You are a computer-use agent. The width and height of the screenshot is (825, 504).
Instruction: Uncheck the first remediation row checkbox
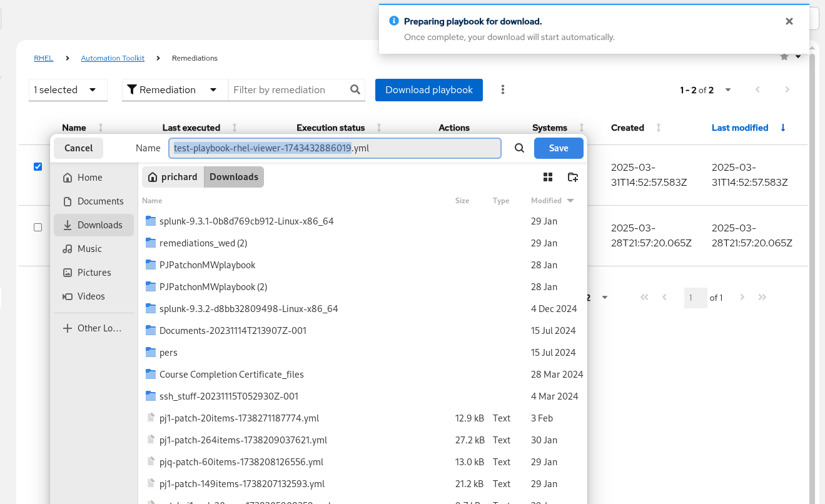coord(38,166)
